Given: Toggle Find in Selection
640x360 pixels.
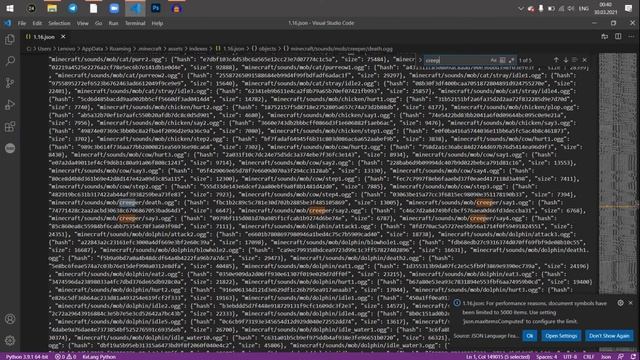Looking at the screenshot, I should [575, 60].
